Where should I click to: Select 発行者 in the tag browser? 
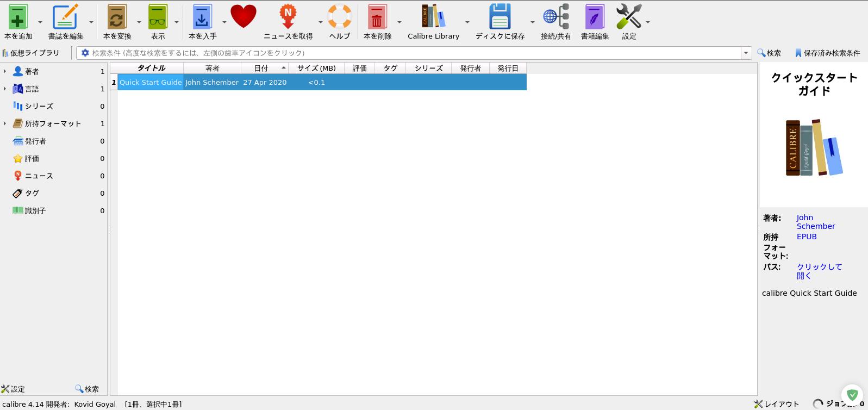coord(35,141)
